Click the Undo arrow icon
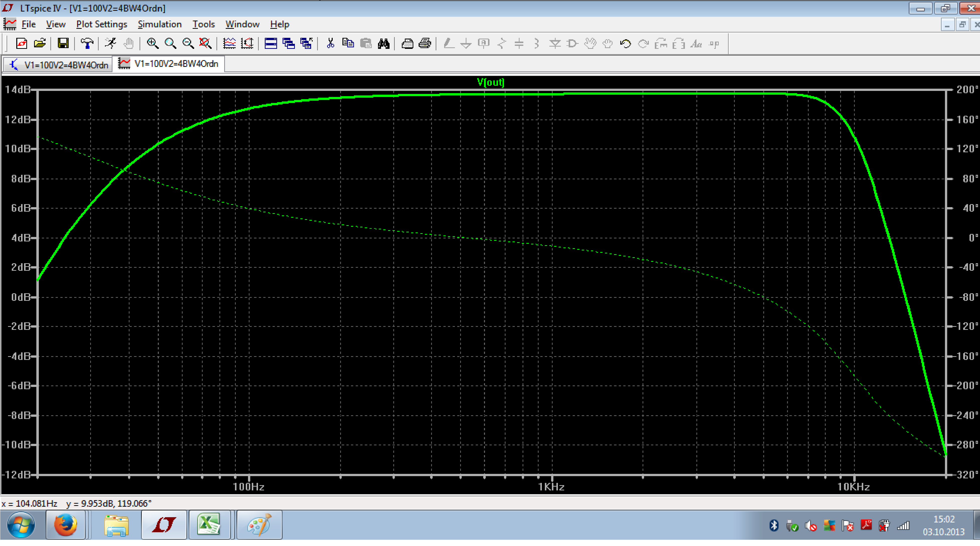Image resolution: width=980 pixels, height=546 pixels. pyautogui.click(x=626, y=43)
